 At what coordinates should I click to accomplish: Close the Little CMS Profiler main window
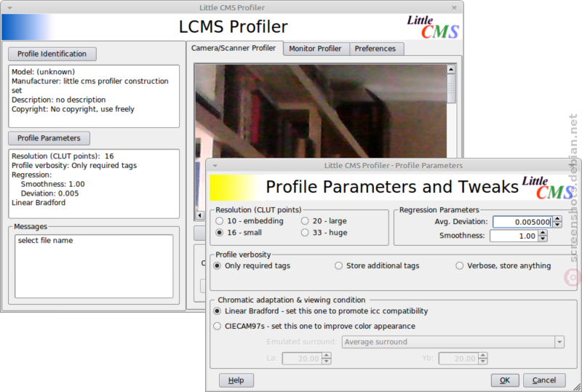(x=454, y=8)
